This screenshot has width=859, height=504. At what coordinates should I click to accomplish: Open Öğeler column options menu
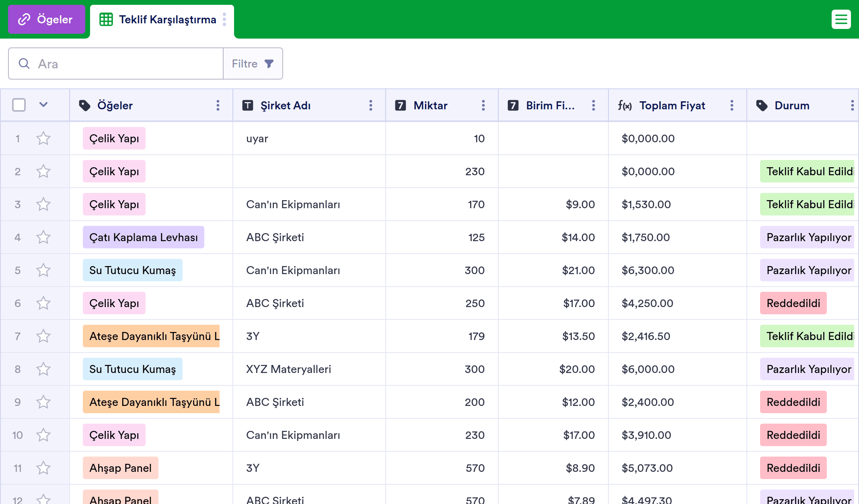218,105
